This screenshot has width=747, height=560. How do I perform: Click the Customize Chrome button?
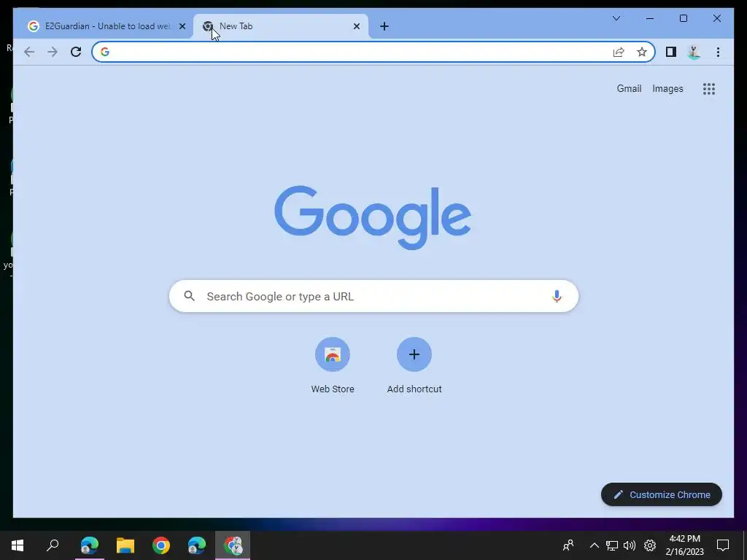(661, 494)
